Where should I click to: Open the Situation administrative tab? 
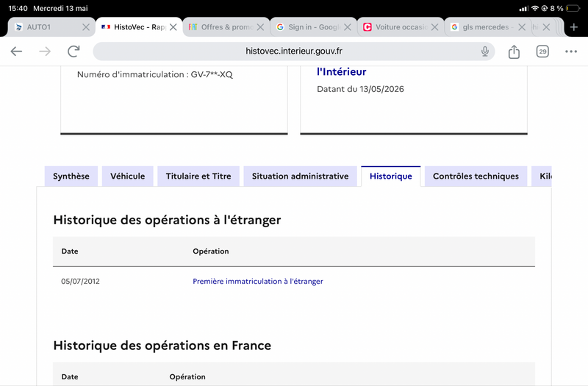pos(300,176)
